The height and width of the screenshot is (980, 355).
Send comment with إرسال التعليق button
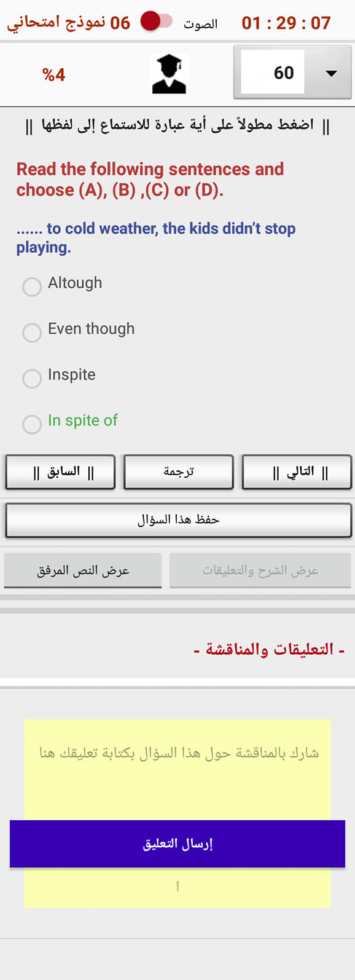click(x=177, y=844)
